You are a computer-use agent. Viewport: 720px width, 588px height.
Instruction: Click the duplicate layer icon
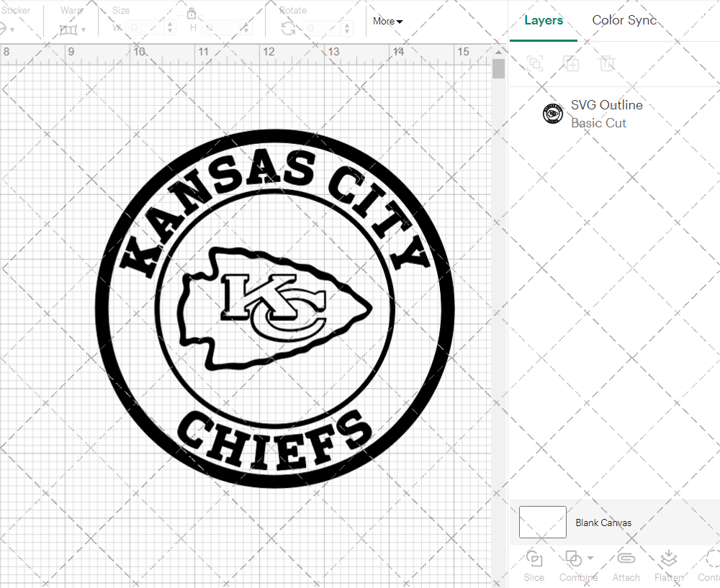click(x=572, y=63)
